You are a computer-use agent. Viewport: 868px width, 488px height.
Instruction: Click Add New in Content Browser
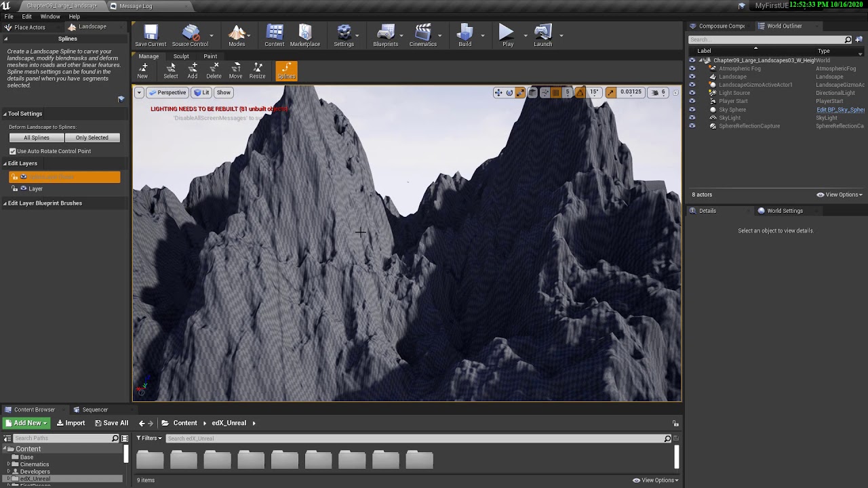click(27, 423)
